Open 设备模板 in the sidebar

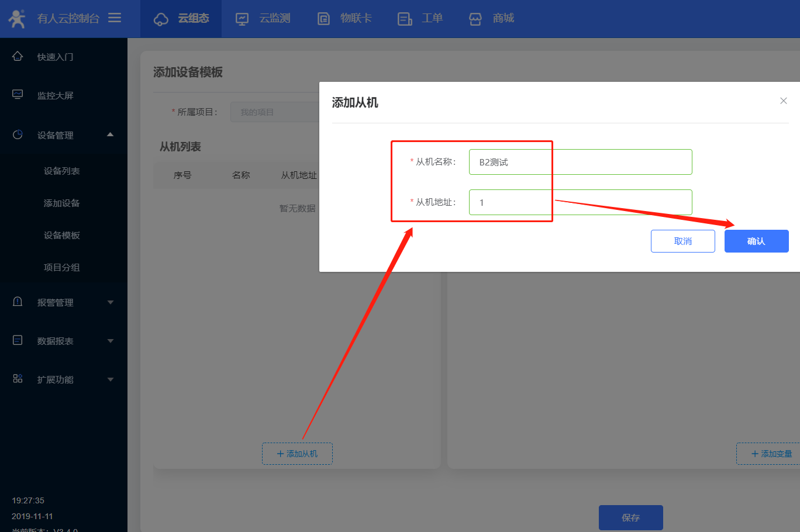click(62, 235)
